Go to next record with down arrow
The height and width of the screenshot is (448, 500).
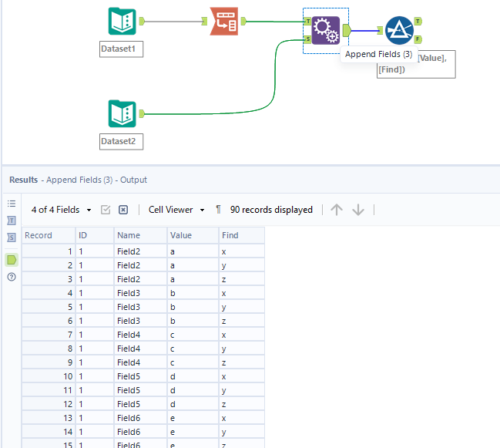click(x=357, y=210)
